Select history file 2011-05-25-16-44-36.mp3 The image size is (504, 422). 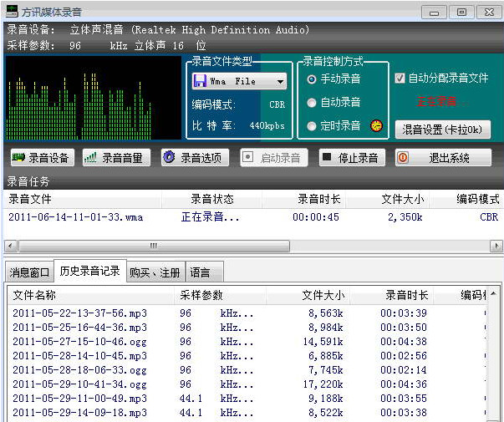coord(79,328)
